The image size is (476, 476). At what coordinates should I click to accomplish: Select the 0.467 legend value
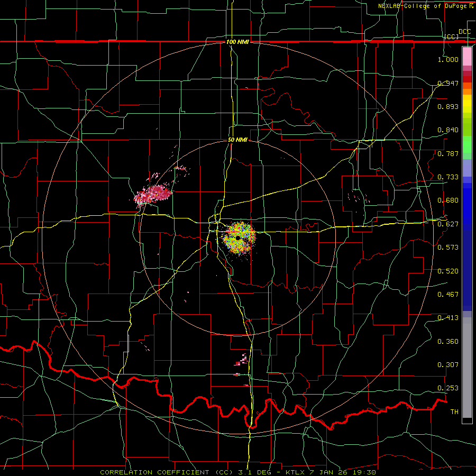coord(448,295)
